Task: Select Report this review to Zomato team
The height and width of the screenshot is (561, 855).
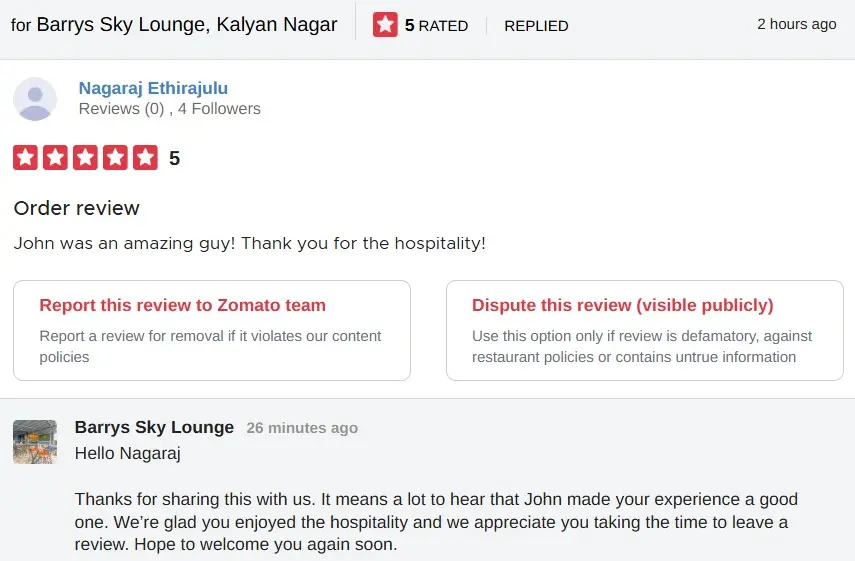Action: (x=212, y=330)
